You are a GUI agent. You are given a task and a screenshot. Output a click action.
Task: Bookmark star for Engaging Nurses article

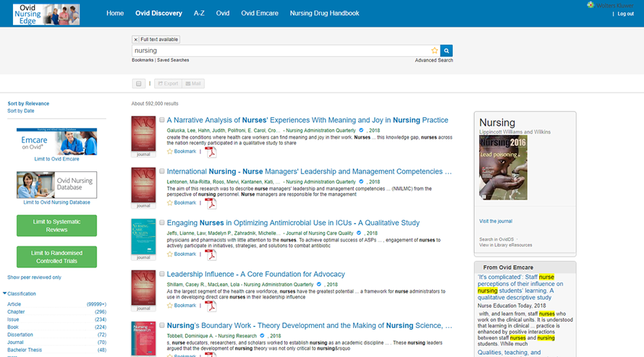click(x=169, y=254)
